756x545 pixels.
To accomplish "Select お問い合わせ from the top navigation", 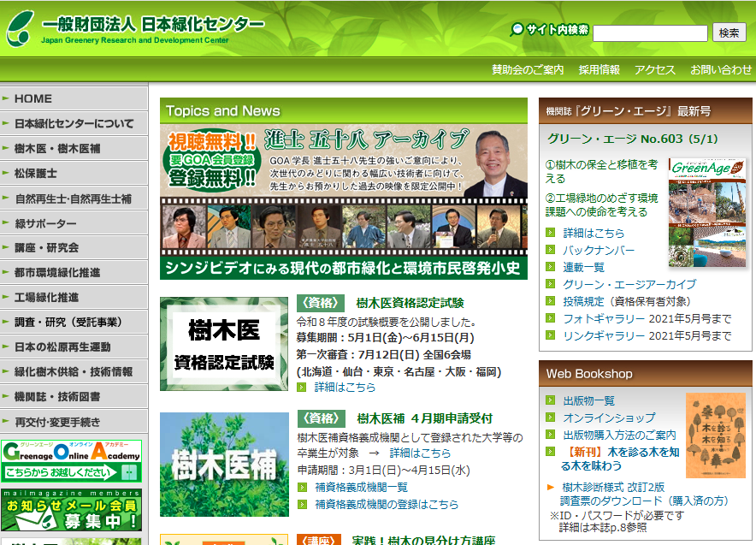I will click(x=721, y=70).
